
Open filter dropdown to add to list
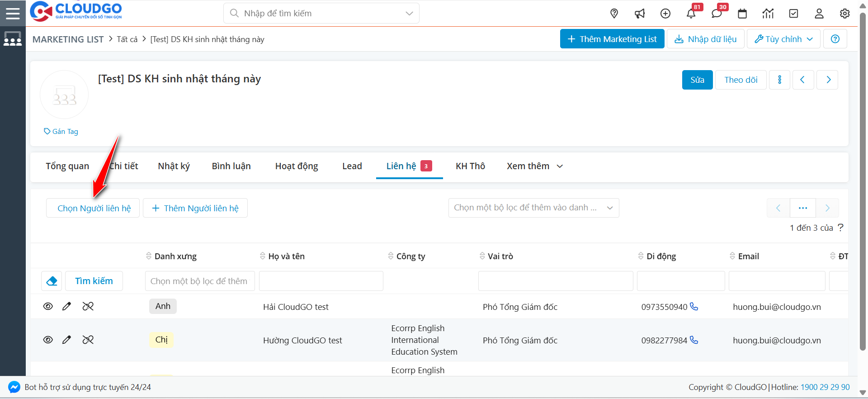533,208
